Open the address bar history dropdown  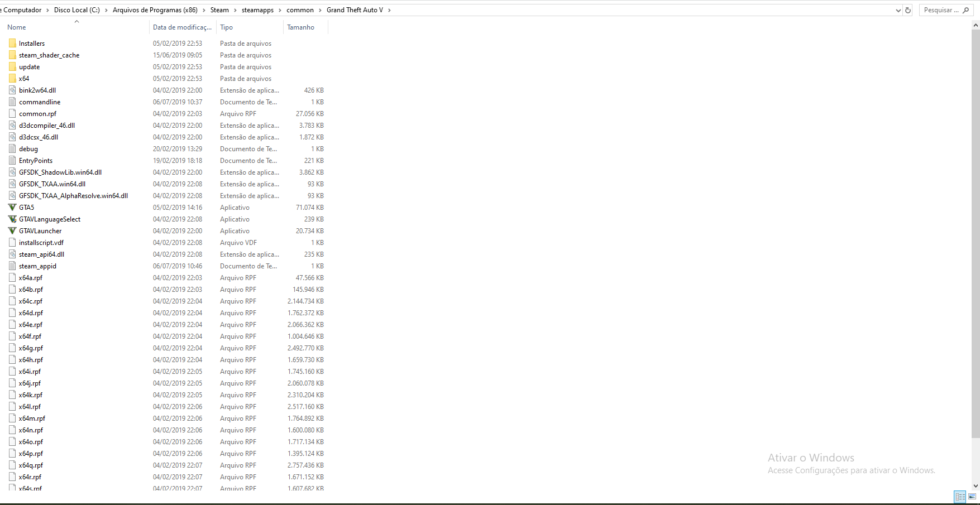point(897,9)
